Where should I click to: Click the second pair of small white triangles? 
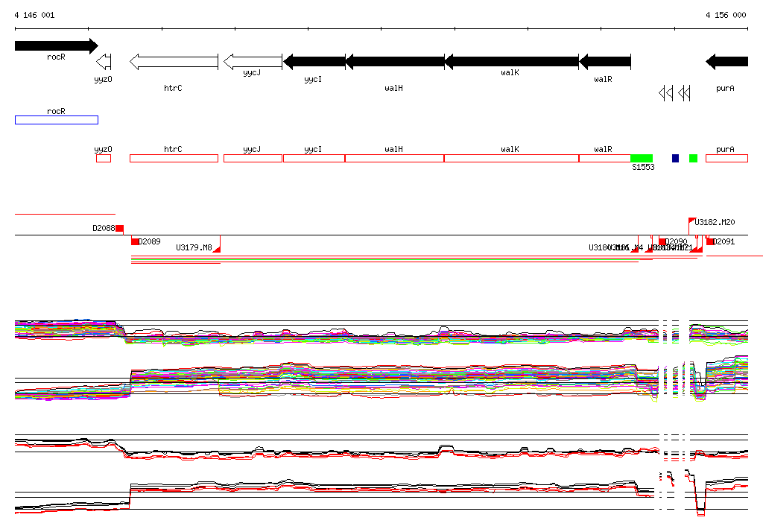click(x=684, y=93)
